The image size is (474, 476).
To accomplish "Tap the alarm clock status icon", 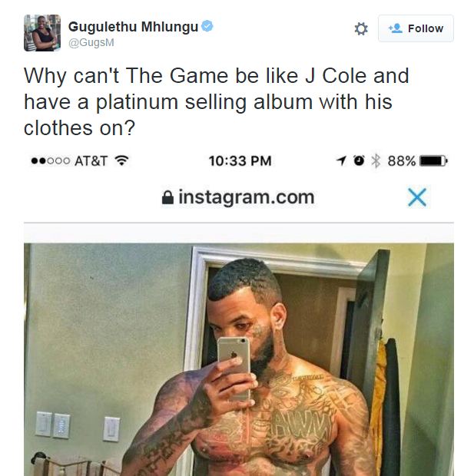I will pyautogui.click(x=359, y=160).
